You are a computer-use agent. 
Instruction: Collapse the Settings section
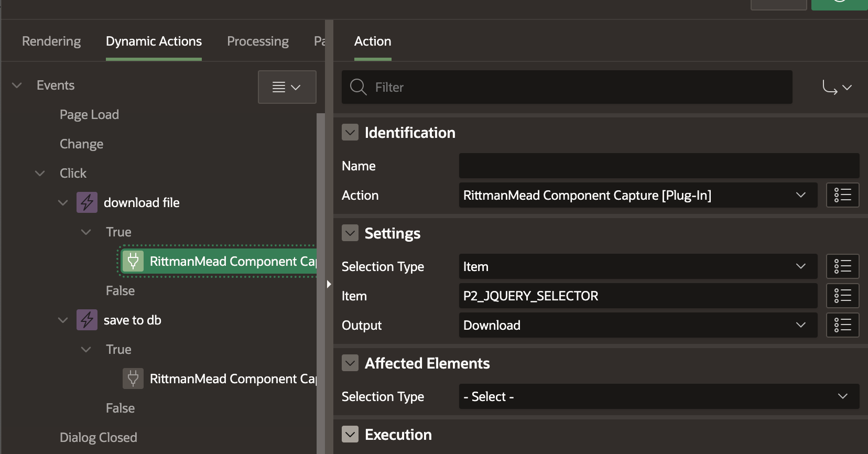coord(350,233)
